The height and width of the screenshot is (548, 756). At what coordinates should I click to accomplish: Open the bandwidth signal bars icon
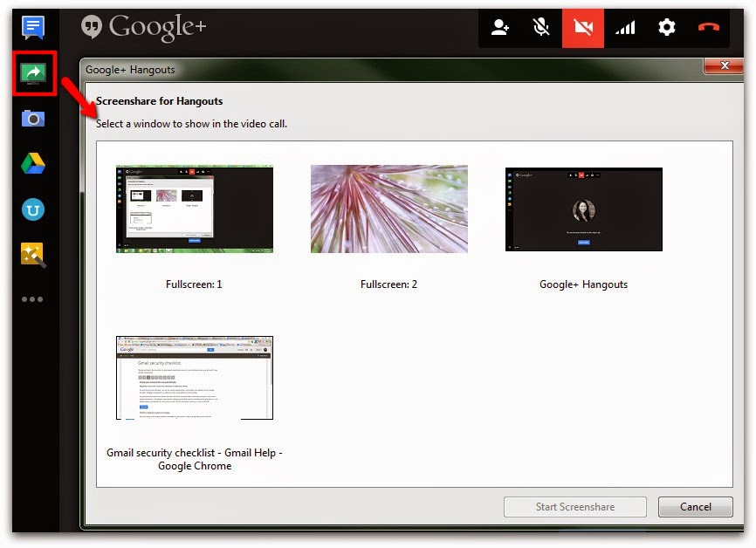click(x=625, y=27)
